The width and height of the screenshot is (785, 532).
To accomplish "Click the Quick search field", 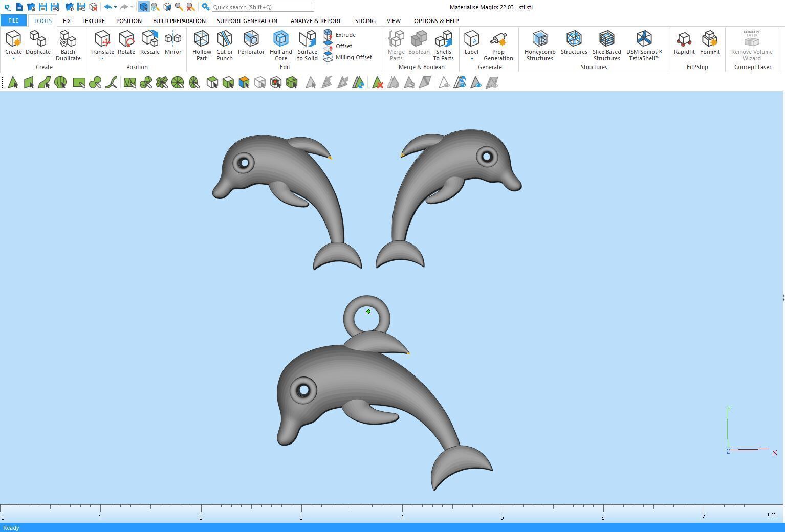I will pos(263,7).
